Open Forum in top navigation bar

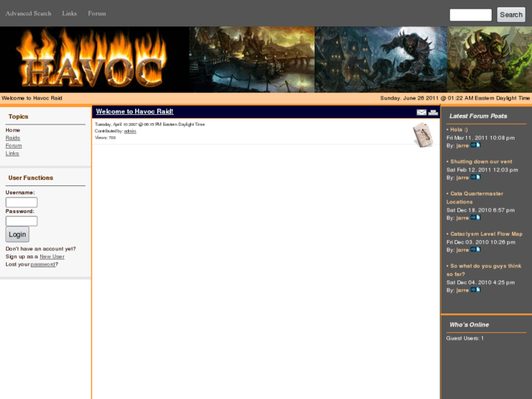pyautogui.click(x=97, y=14)
